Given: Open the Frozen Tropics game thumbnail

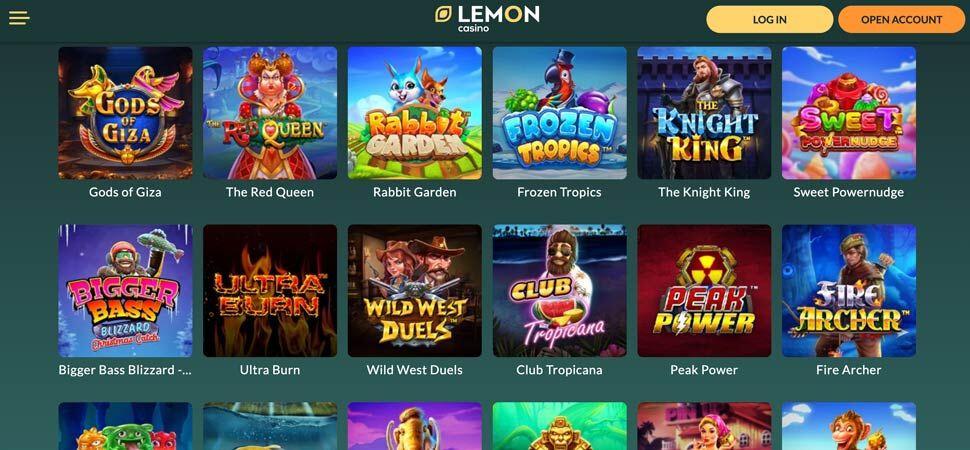Looking at the screenshot, I should point(559,113).
